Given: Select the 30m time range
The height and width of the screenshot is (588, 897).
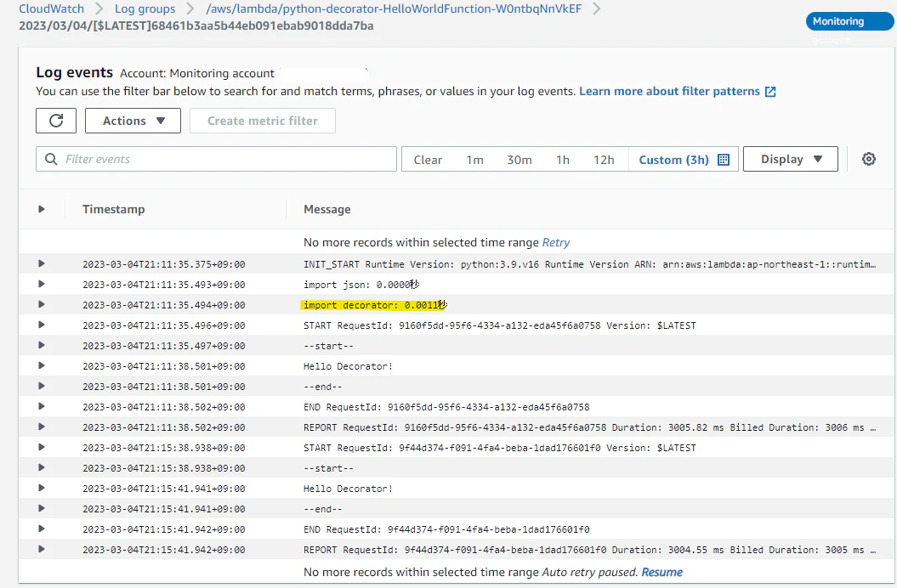Looking at the screenshot, I should coord(519,160).
